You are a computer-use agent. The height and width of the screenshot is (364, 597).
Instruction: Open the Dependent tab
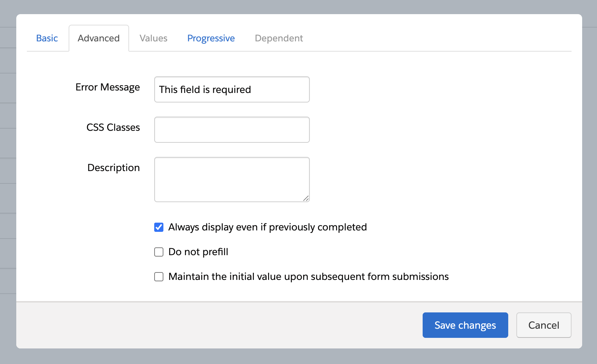tap(279, 38)
